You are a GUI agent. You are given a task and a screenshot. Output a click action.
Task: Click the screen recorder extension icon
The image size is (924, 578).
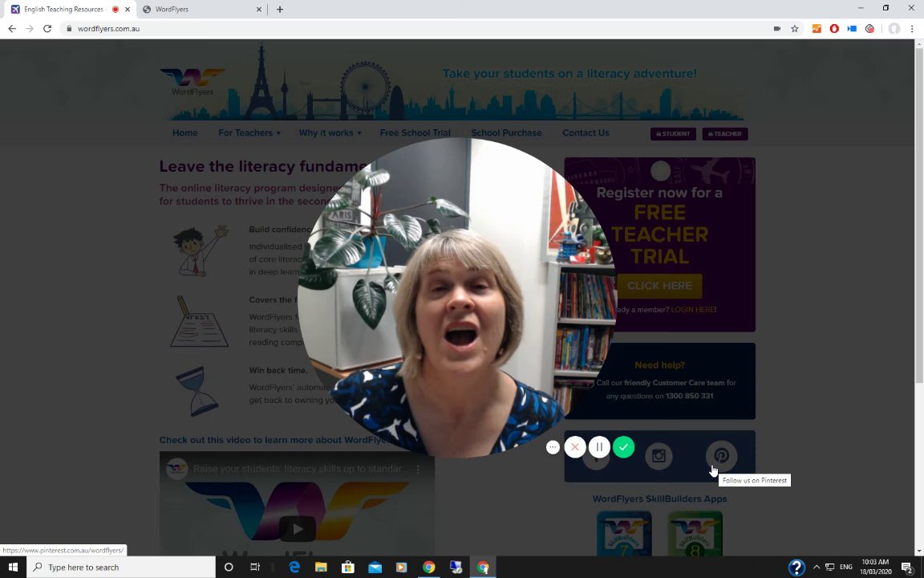tap(869, 28)
